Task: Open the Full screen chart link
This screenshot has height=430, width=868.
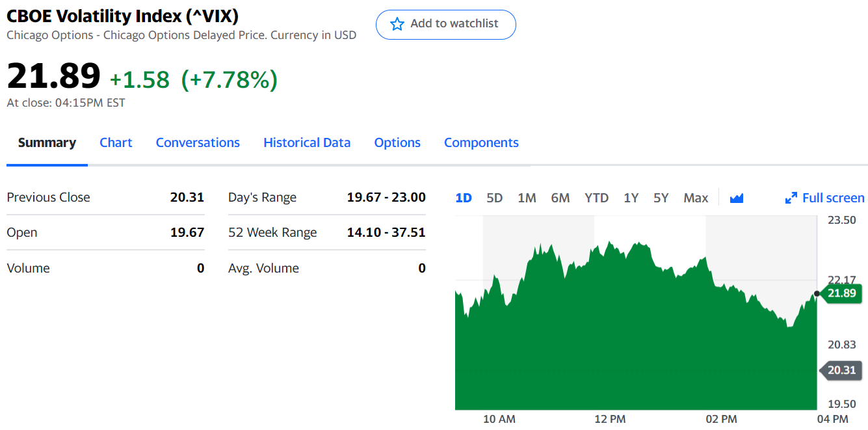Action: point(825,198)
